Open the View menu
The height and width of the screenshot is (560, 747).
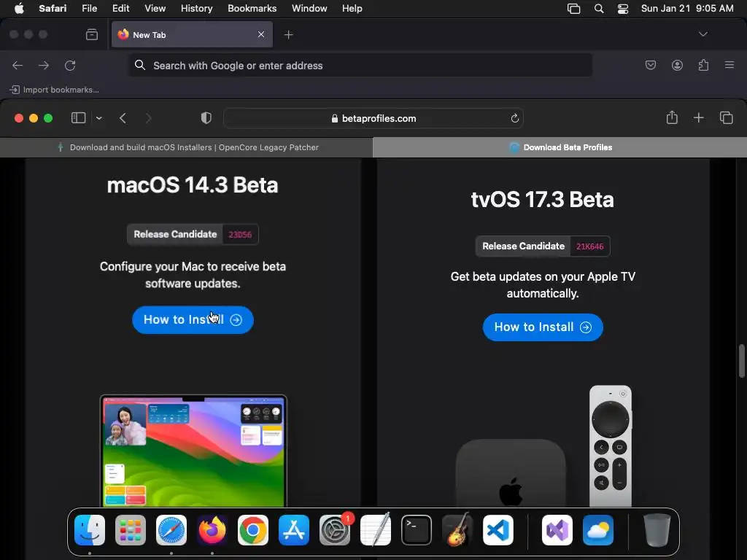coord(155,9)
